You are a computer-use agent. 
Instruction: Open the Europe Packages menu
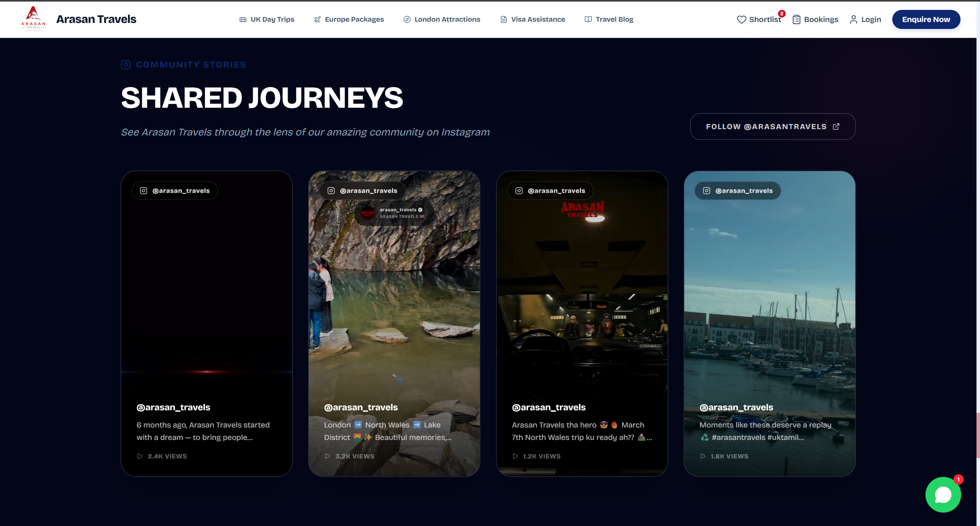click(349, 19)
